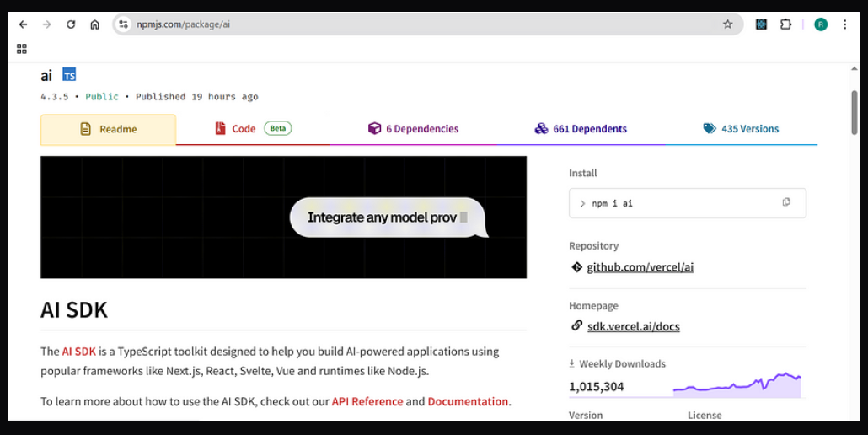Open the github.com/vercel/ai repository link
Image resolution: width=868 pixels, height=435 pixels.
coord(640,267)
